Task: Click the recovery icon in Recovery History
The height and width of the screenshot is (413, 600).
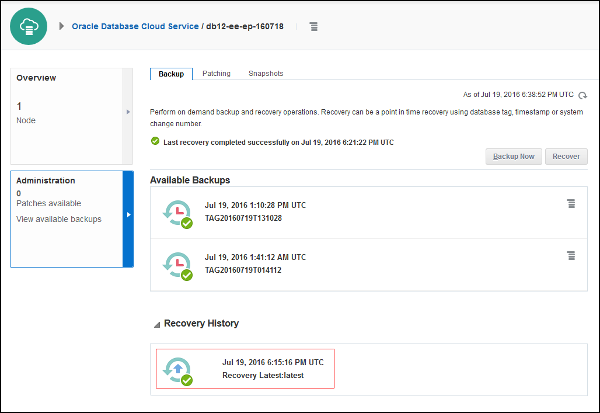Action: pos(178,371)
